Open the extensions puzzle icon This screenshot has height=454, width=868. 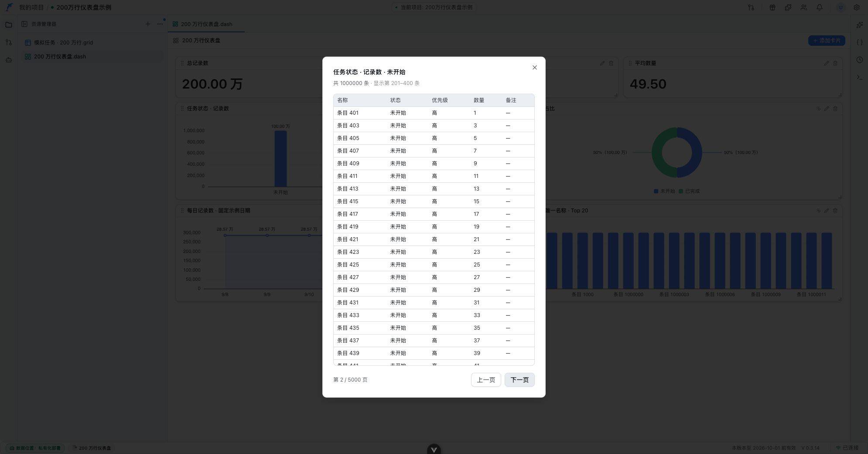[x=788, y=7]
